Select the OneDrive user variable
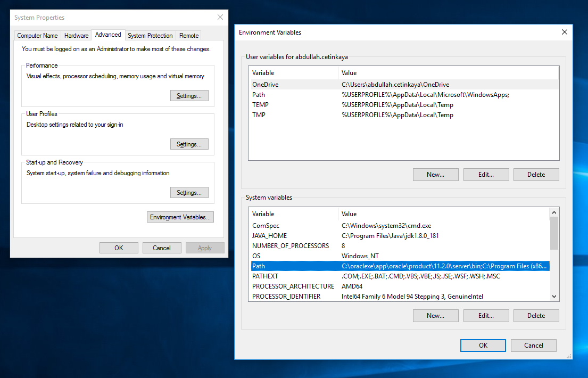Image resolution: width=588 pixels, height=378 pixels. [319, 84]
